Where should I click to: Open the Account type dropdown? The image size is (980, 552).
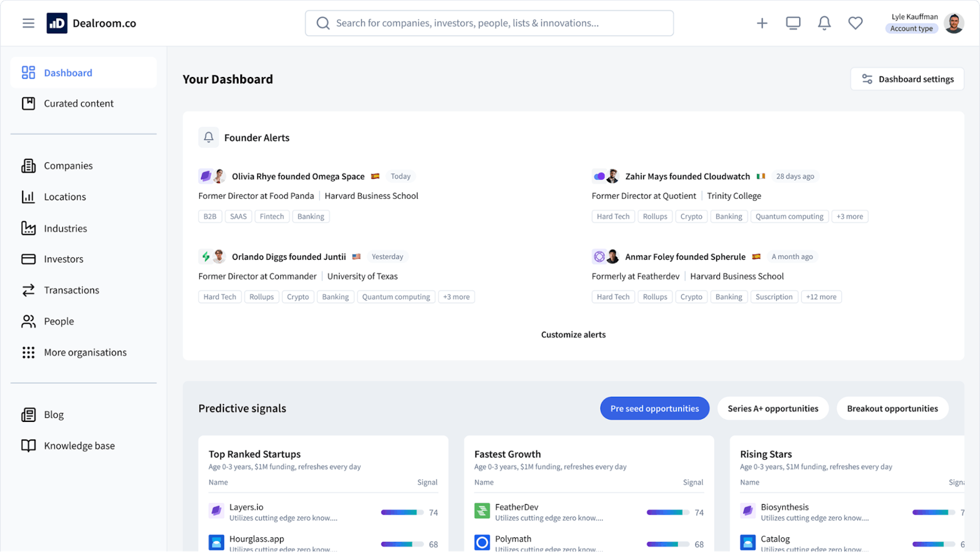pos(911,28)
